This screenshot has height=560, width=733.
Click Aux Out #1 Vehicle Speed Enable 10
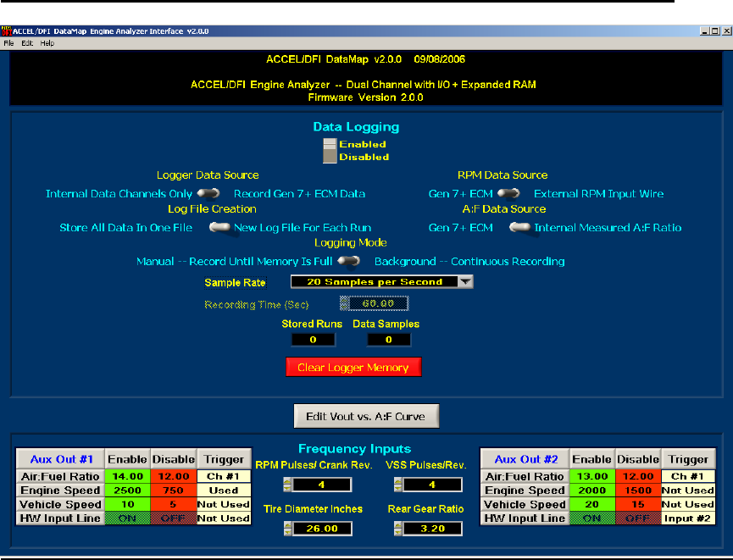128,504
